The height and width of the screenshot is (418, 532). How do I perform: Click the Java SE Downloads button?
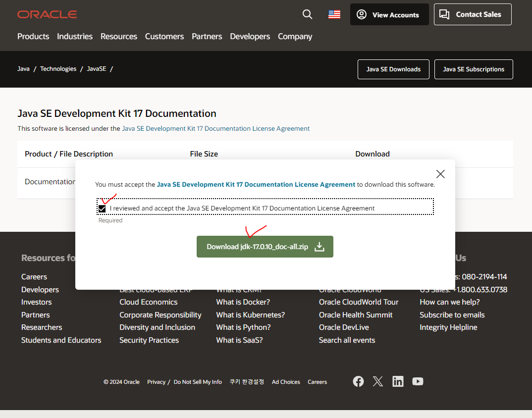point(394,69)
